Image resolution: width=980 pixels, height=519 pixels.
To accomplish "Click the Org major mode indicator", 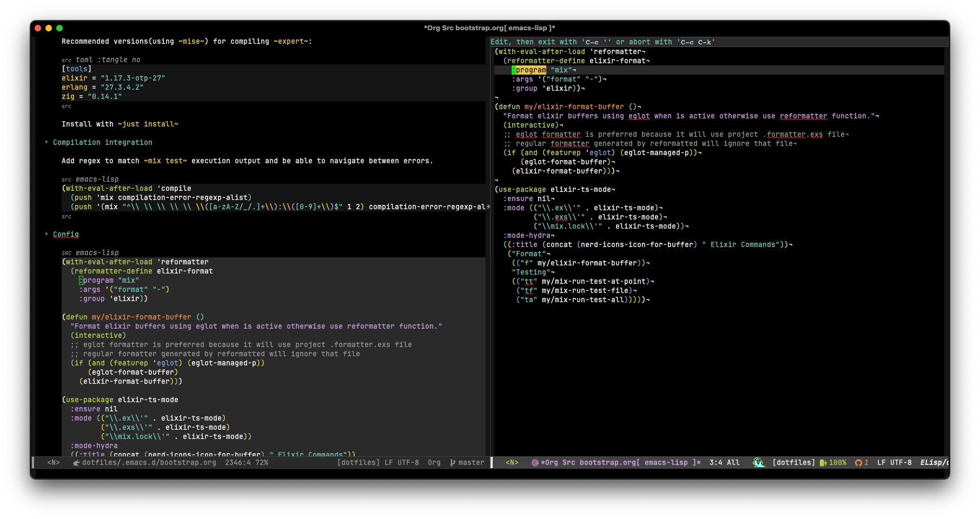I will click(434, 463).
